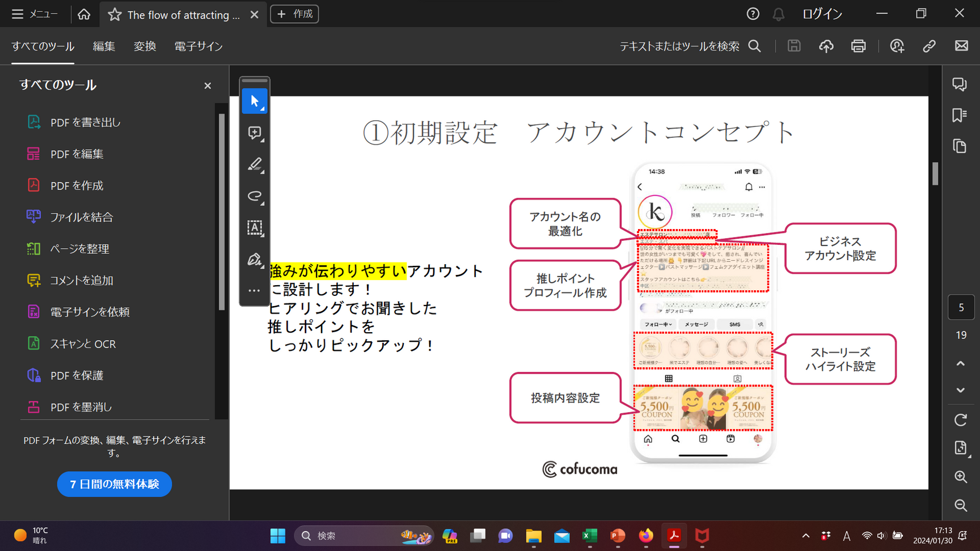Go to next page with down chevron
The width and height of the screenshot is (980, 551).
tap(960, 390)
